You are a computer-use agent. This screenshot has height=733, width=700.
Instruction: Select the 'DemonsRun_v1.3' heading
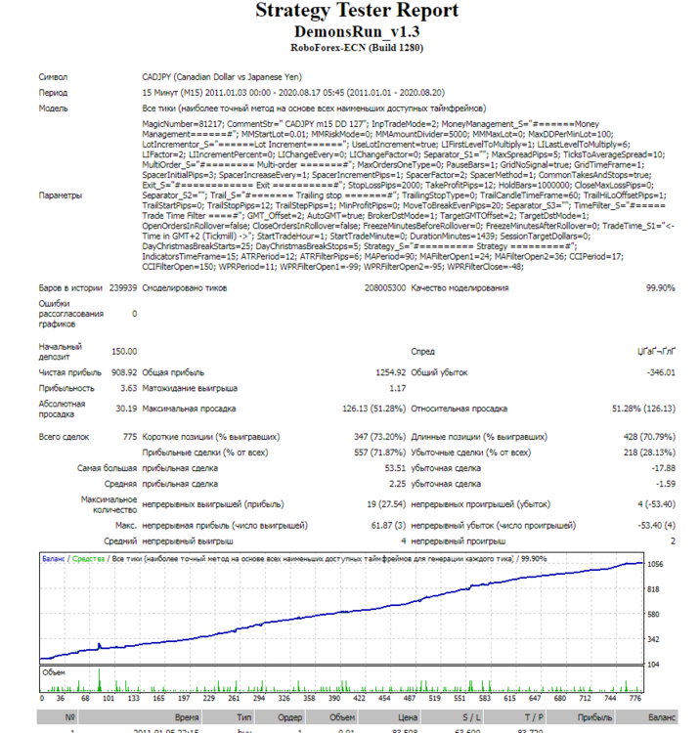click(x=357, y=31)
